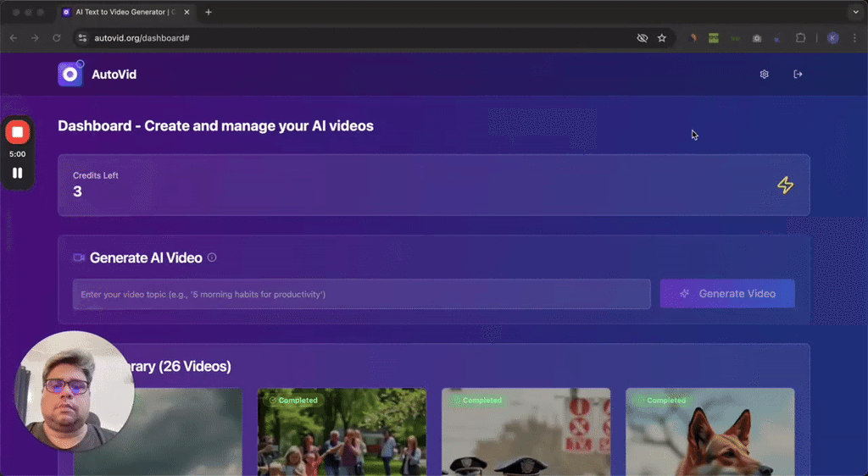Open the fox video thumbnail
The image size is (868, 476).
pyautogui.click(x=710, y=432)
